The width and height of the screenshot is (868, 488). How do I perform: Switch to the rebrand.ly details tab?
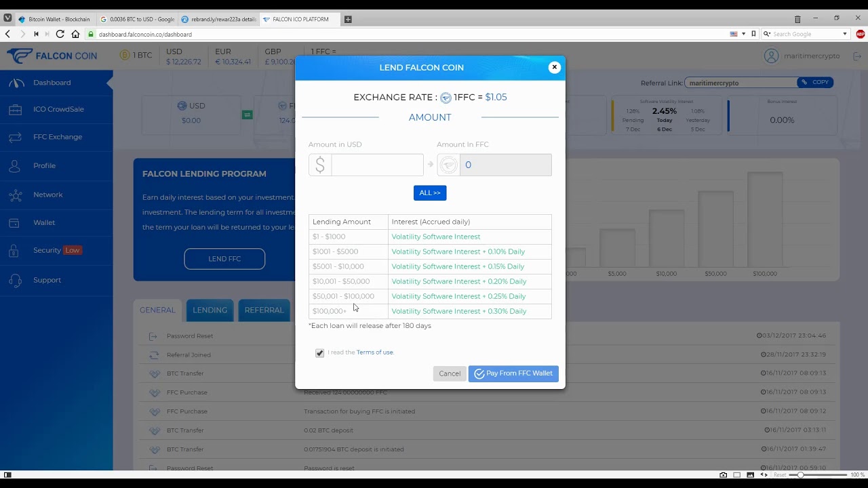click(x=218, y=19)
